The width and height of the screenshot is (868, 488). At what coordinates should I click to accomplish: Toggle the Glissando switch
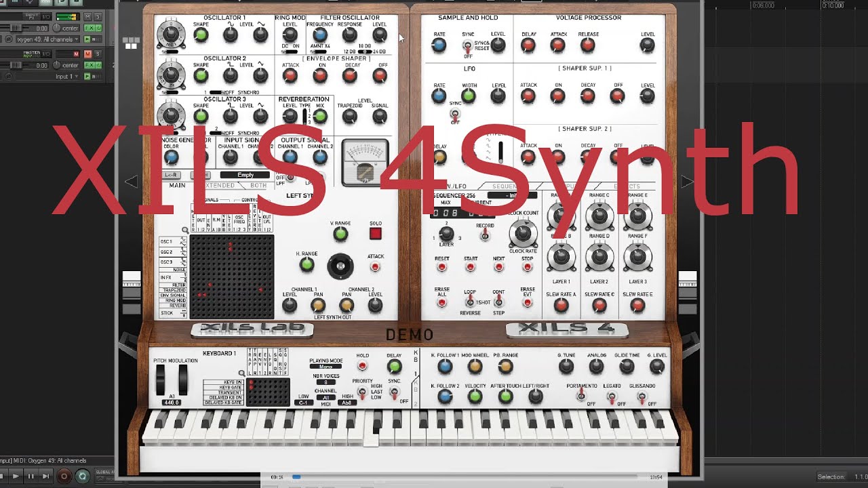point(642,396)
